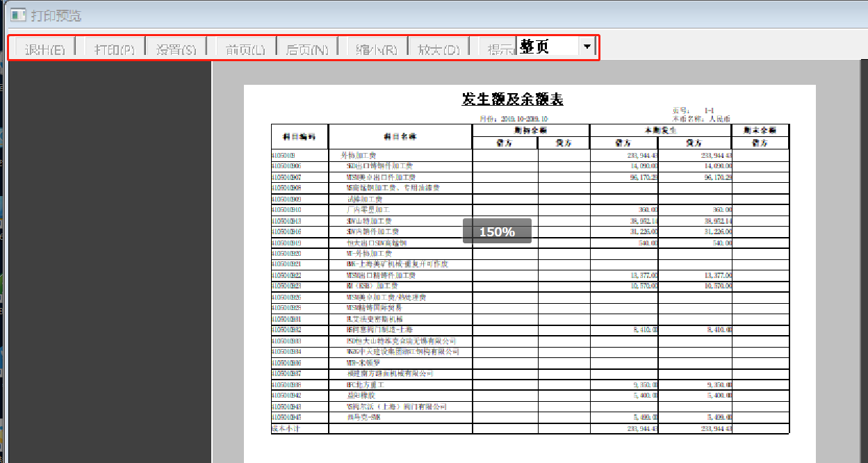Click the 科目编码 column header
This screenshot has height=463, width=868.
[300, 136]
